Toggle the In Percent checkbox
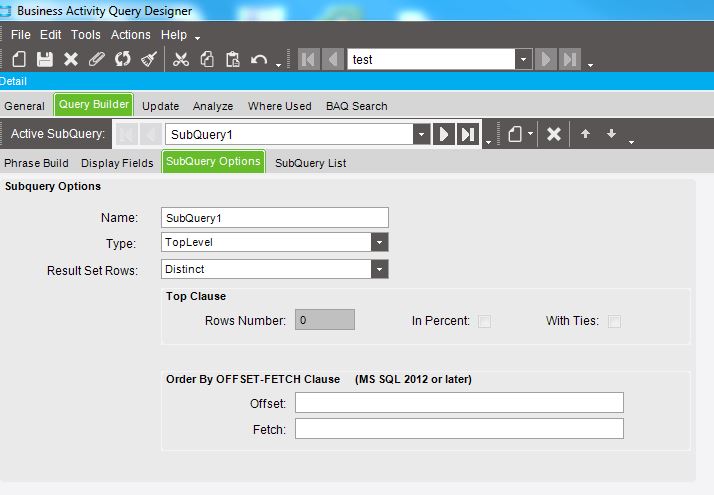Image resolution: width=714 pixels, height=495 pixels. tap(484, 321)
